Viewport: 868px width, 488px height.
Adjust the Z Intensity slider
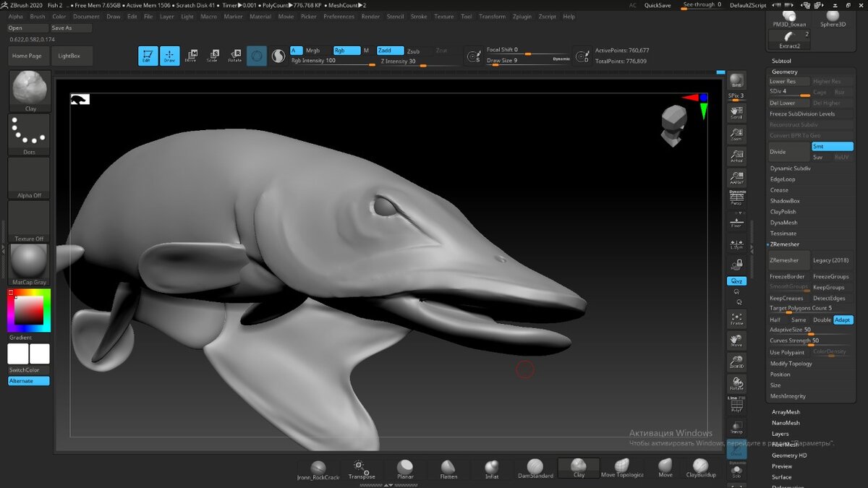pyautogui.click(x=420, y=62)
